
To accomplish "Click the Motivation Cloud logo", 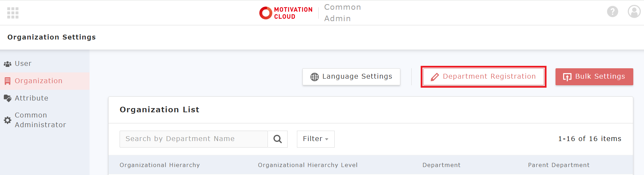I will point(286,13).
